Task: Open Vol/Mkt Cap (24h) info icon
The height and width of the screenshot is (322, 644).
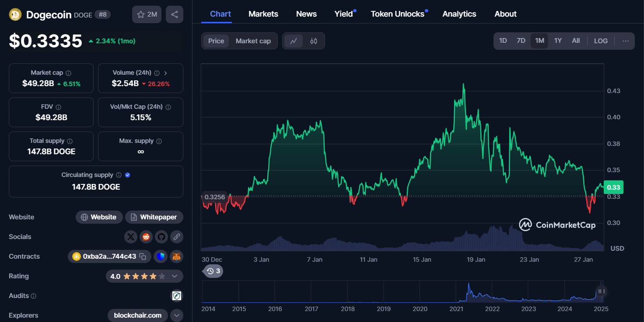Action: pos(168,107)
